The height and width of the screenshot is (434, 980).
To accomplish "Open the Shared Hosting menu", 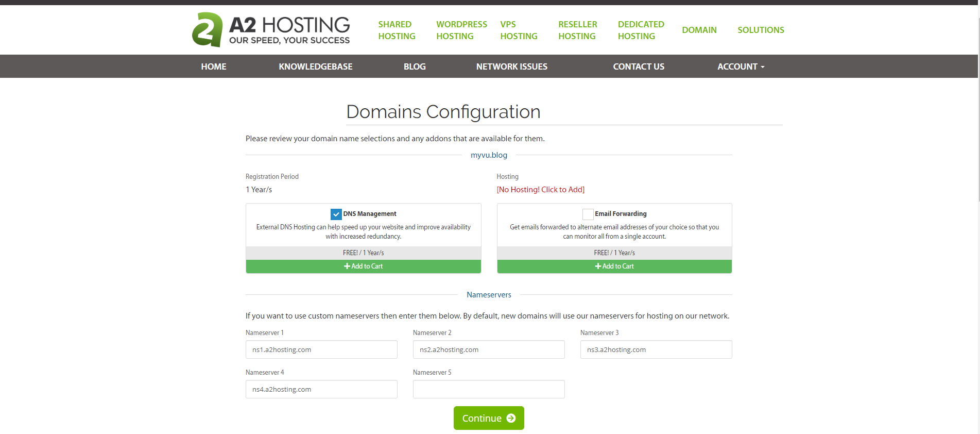I will [x=397, y=30].
